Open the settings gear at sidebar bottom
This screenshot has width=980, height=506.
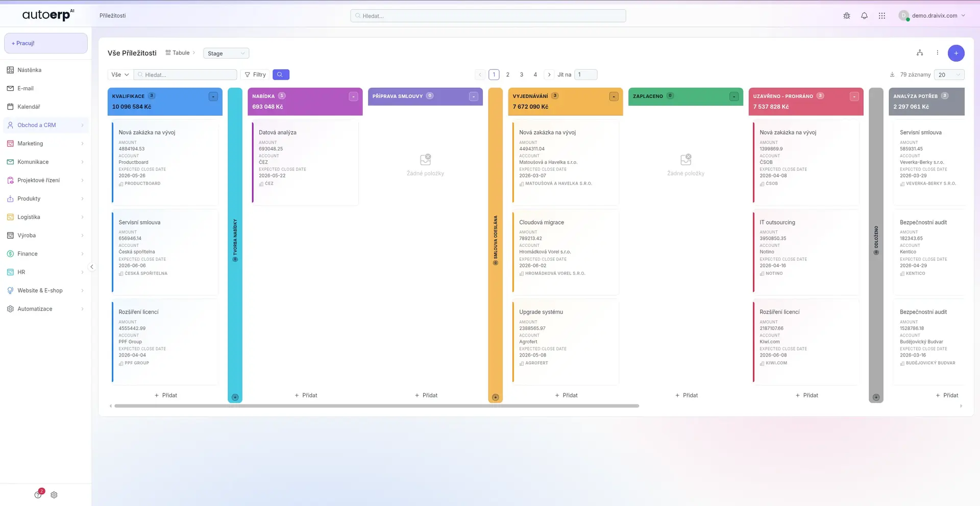point(54,495)
